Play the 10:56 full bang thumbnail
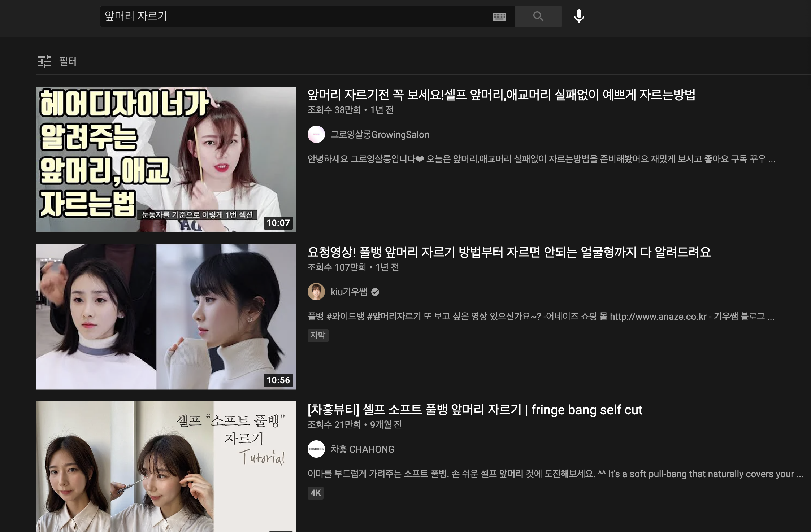Image resolution: width=811 pixels, height=532 pixels. pyautogui.click(x=166, y=317)
